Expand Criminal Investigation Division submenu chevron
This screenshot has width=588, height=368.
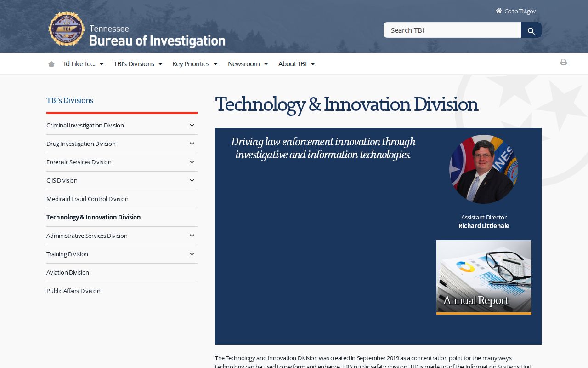click(192, 125)
